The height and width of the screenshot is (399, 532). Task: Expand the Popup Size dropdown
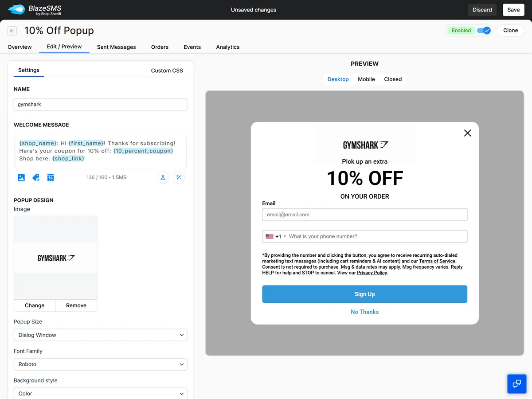coord(101,335)
